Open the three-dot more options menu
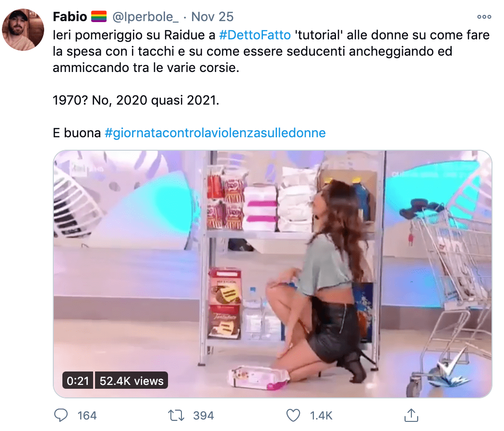The image size is (504, 431). (x=484, y=17)
